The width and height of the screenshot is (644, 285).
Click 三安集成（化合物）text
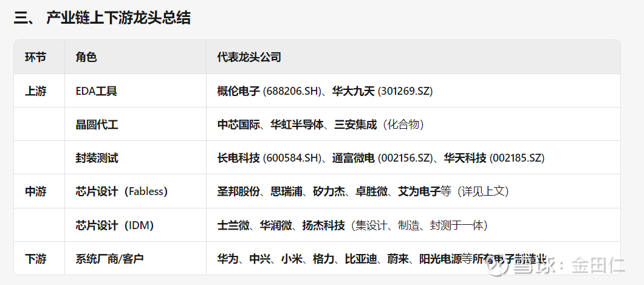point(380,125)
